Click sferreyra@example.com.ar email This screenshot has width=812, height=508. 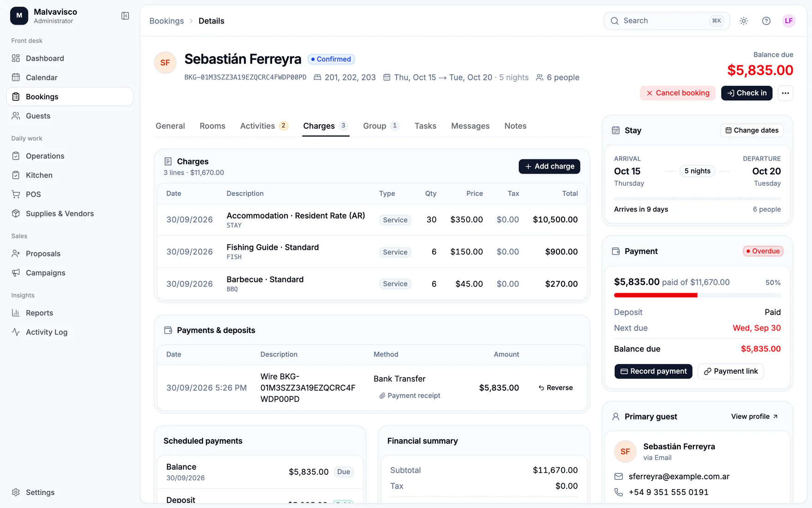click(x=679, y=477)
